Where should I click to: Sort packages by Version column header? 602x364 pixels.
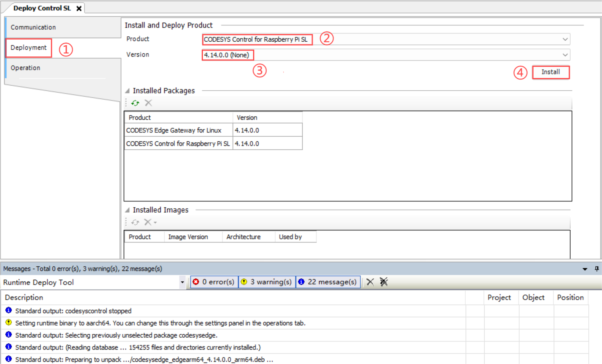(x=267, y=118)
